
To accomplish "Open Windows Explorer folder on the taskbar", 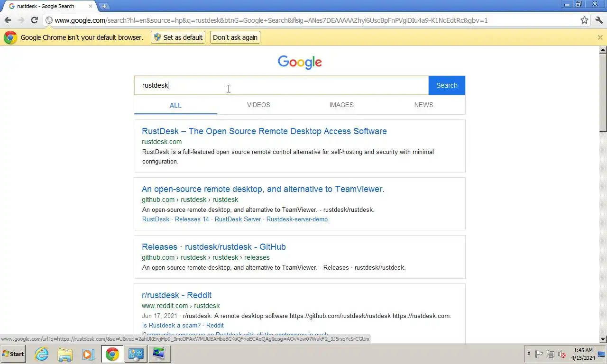I will tap(65, 354).
